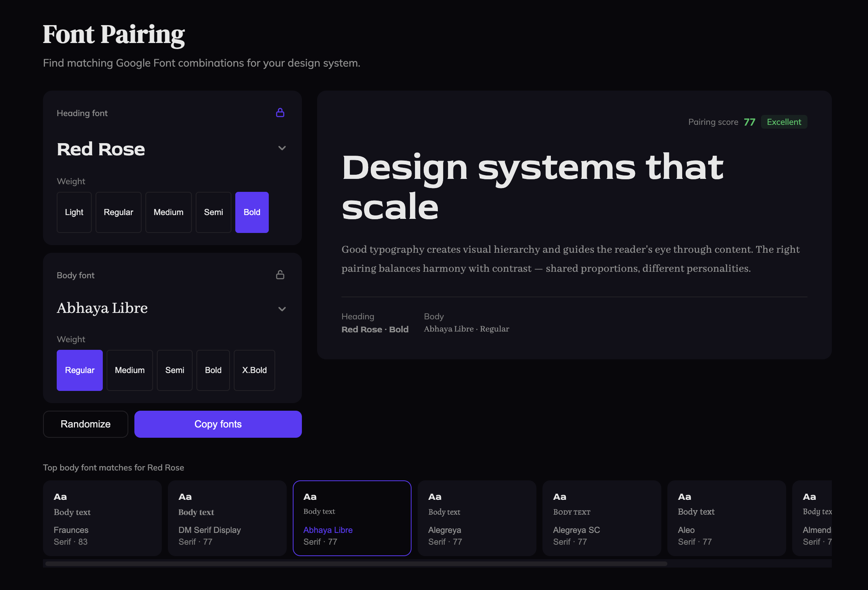The image size is (868, 590).
Task: Expand the Red Rose heading font dropdown
Action: pyautogui.click(x=282, y=148)
